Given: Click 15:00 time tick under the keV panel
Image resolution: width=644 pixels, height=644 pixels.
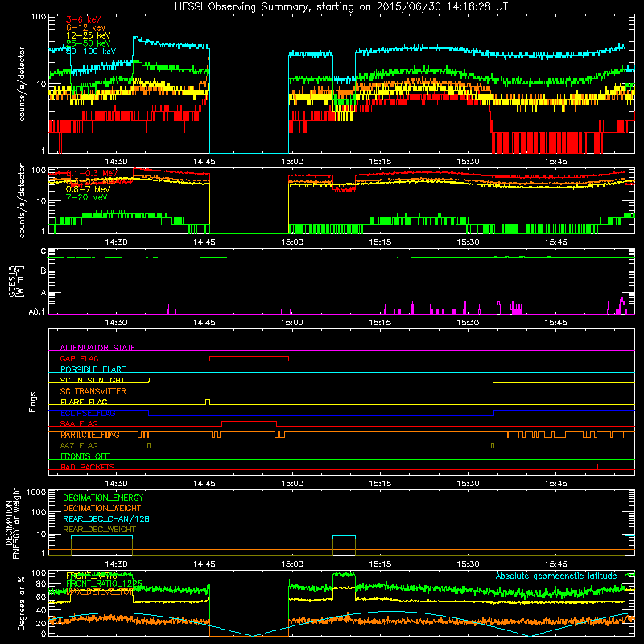Looking at the screenshot, I should point(292,162).
